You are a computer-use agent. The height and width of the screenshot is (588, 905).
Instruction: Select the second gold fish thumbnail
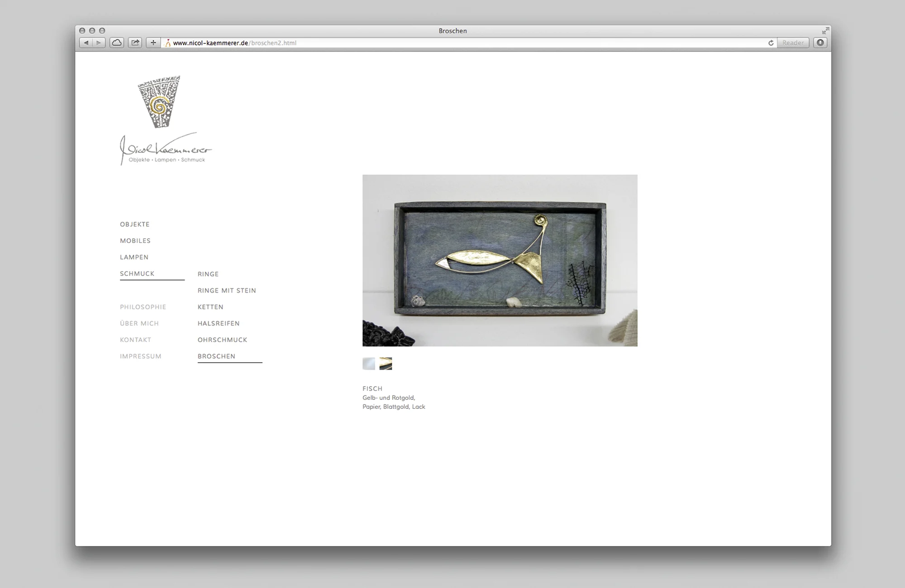(x=386, y=364)
